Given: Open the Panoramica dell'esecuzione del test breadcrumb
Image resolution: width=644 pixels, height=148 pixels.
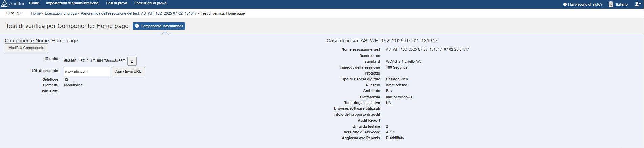Looking at the screenshot, I should pyautogui.click(x=138, y=14).
